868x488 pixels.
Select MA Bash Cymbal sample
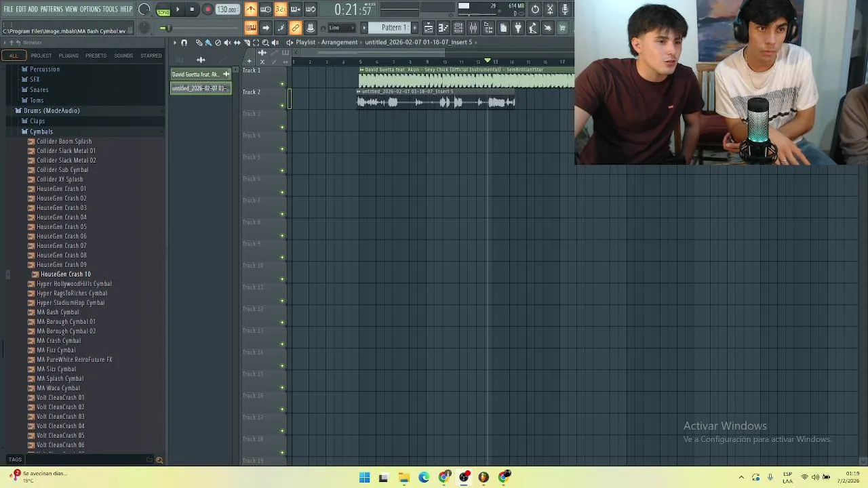coord(58,312)
